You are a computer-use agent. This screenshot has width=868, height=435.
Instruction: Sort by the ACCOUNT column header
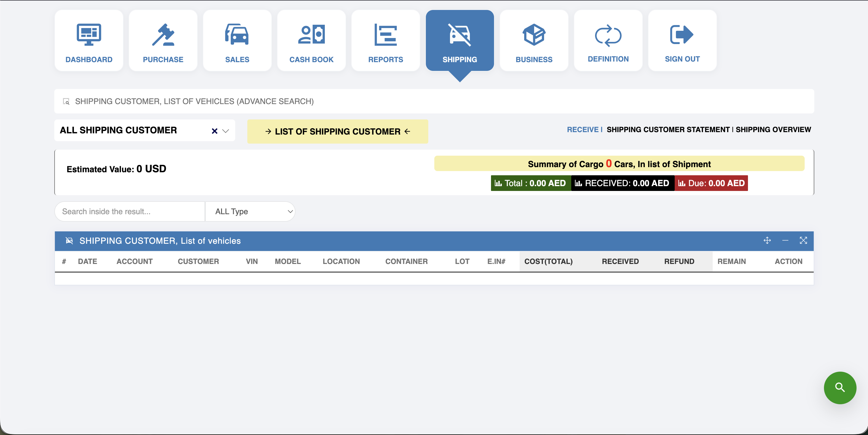click(135, 262)
